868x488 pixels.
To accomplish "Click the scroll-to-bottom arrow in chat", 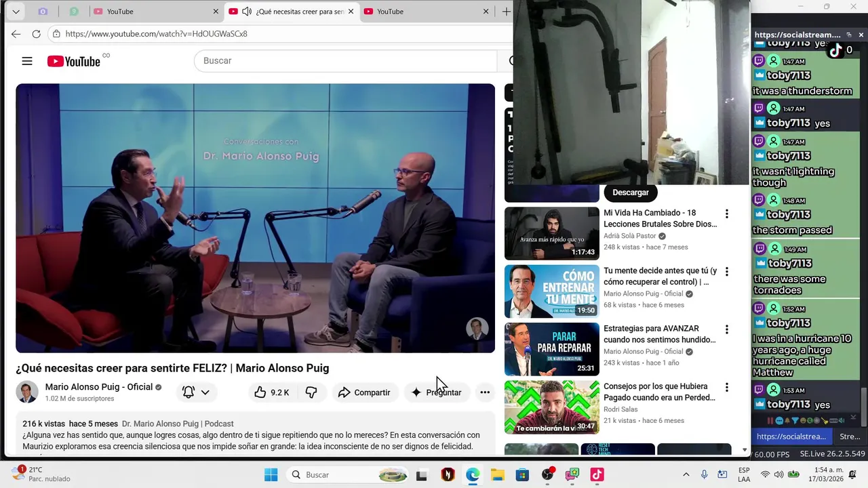I will coord(853,417).
